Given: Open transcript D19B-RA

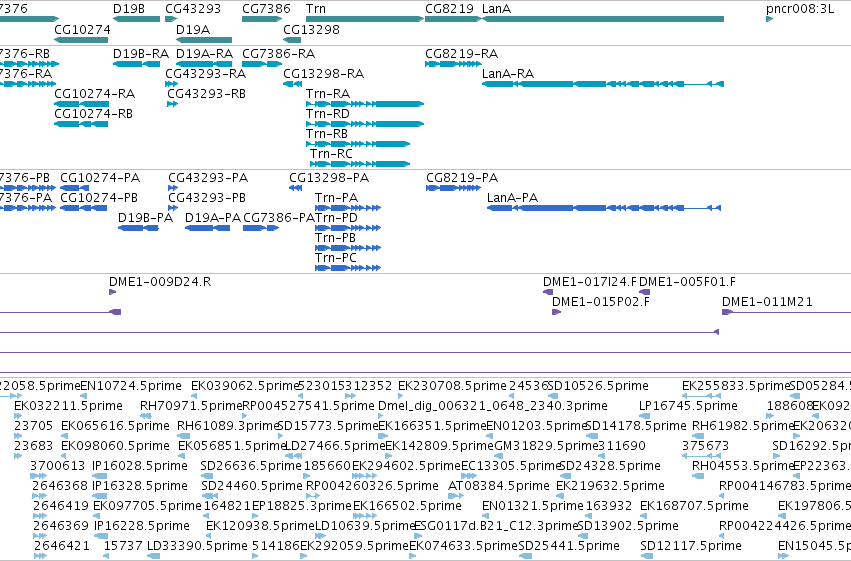Looking at the screenshot, I should pyautogui.click(x=141, y=54).
